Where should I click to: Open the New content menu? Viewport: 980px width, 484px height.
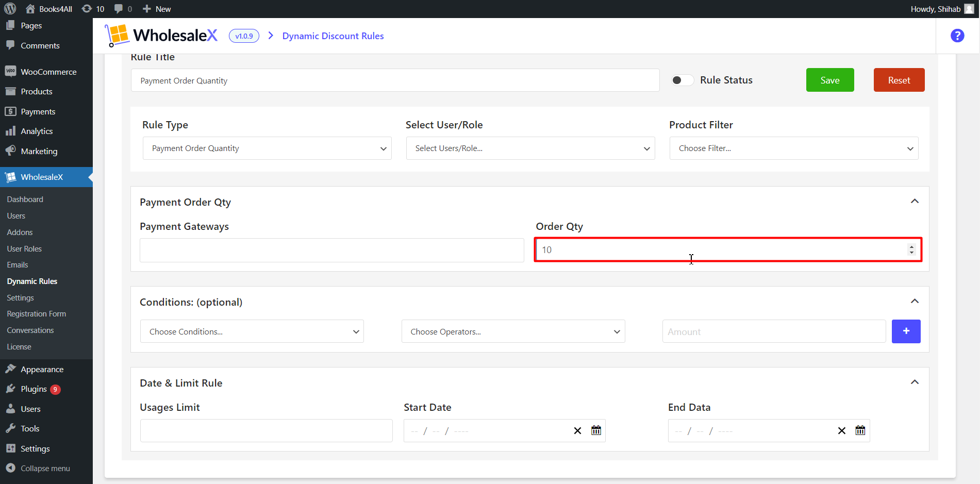pos(157,9)
